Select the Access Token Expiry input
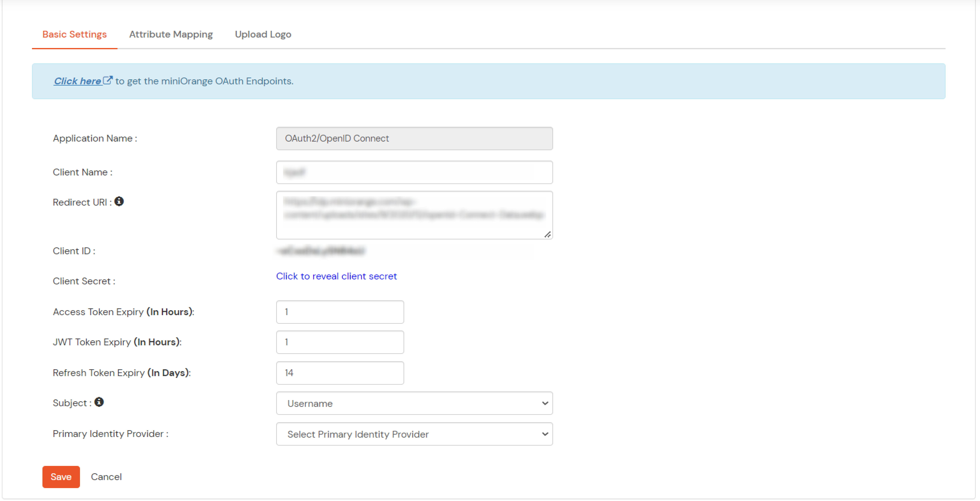Screen dimensions: 980x501 click(340, 311)
